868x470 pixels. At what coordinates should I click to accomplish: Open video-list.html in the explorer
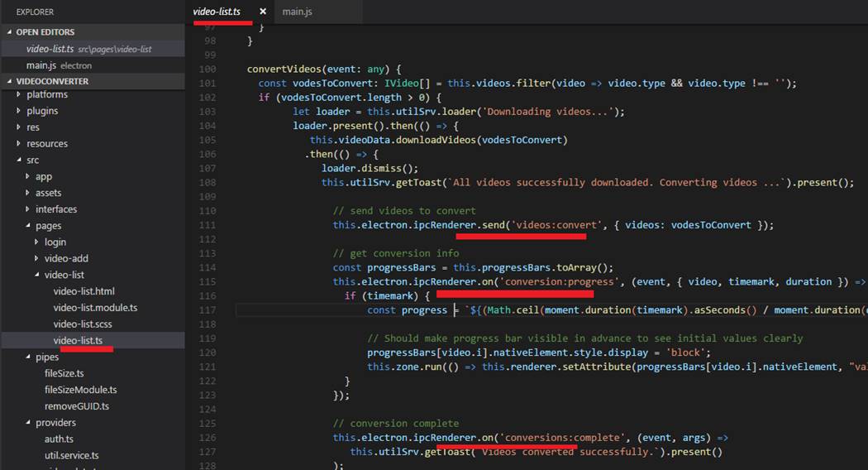(x=83, y=291)
